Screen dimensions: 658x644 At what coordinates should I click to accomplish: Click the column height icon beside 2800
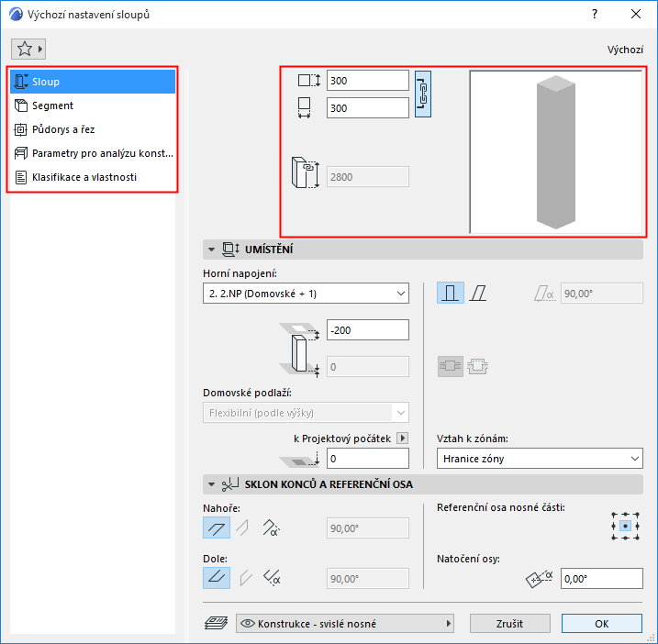[x=305, y=172]
